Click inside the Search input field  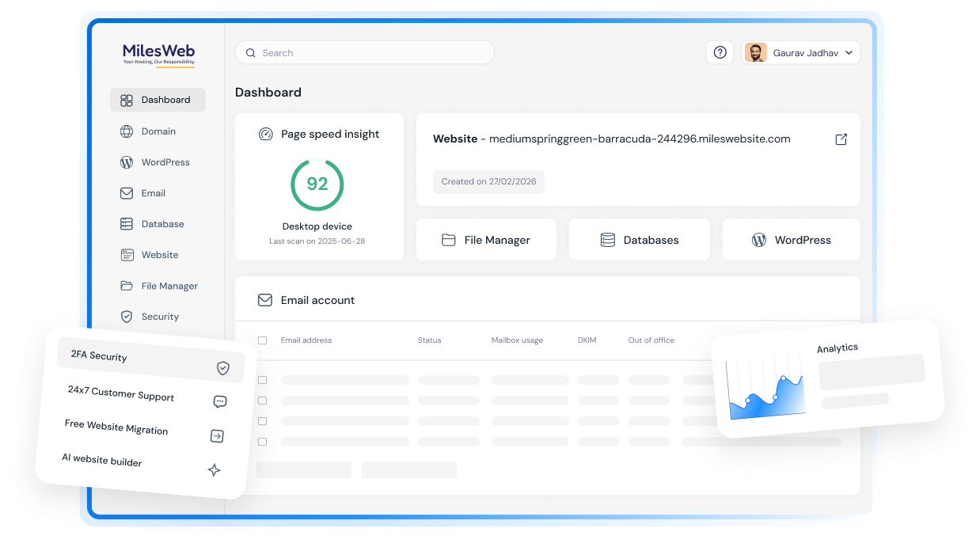(364, 51)
